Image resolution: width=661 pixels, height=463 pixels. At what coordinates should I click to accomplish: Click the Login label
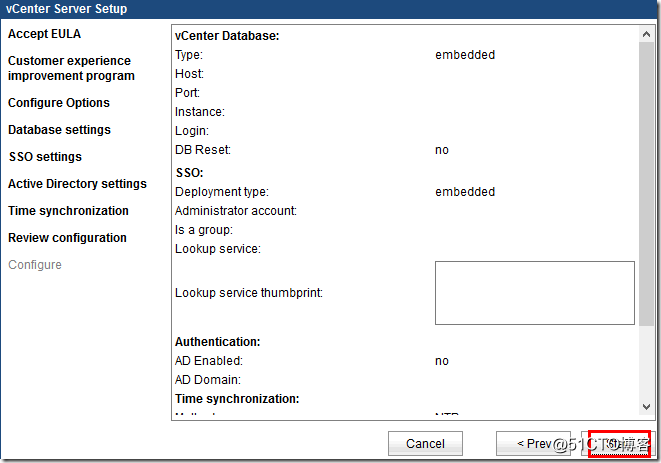(x=192, y=131)
